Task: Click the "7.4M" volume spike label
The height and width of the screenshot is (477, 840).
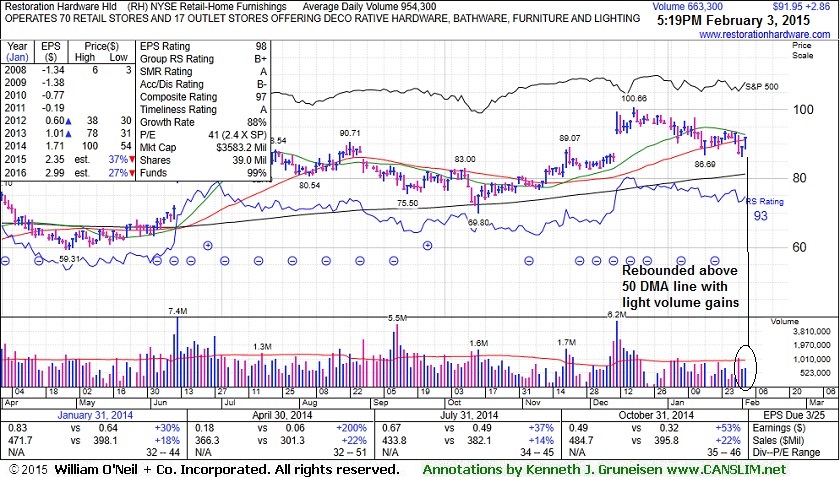Action: (x=178, y=311)
